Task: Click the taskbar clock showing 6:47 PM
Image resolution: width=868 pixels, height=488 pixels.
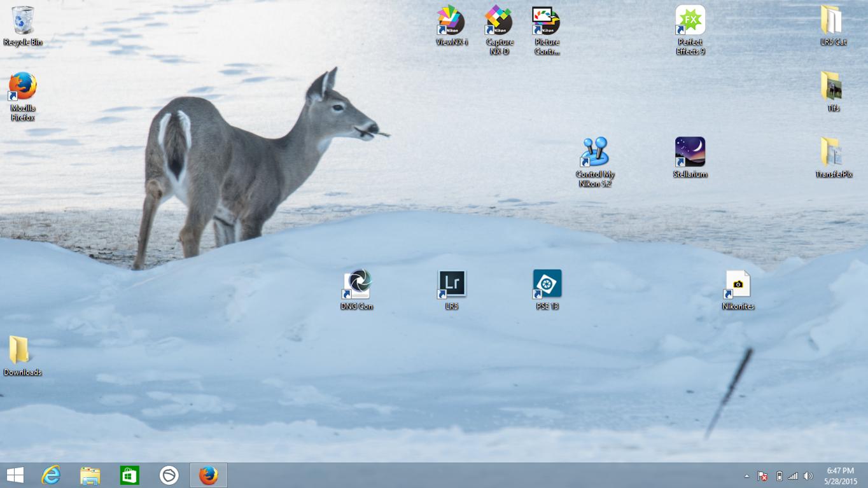Action: pos(840,475)
